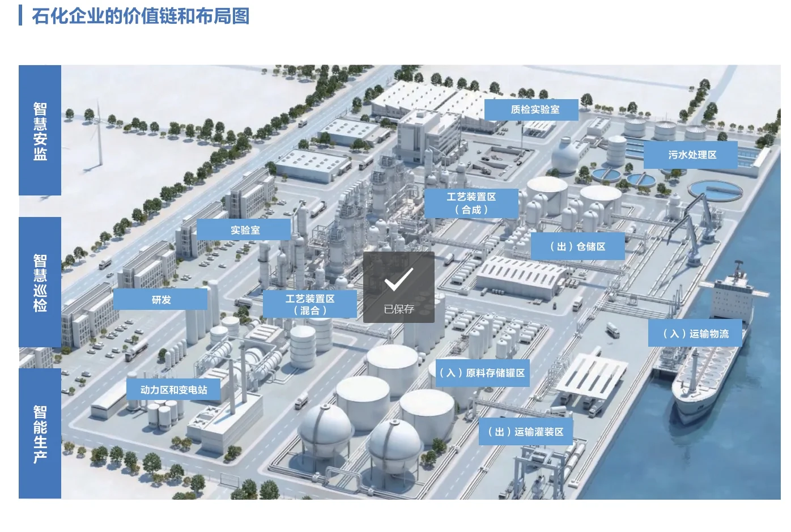This screenshot has height=532, width=791.
Task: Open the 工艺装置区（合成） label
Action: [x=471, y=203]
